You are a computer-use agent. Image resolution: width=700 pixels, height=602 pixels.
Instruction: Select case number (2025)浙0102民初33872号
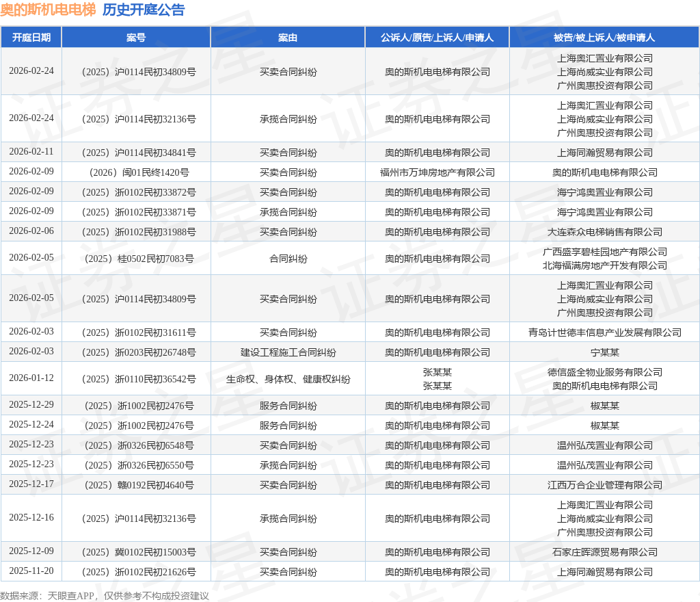pos(139,192)
